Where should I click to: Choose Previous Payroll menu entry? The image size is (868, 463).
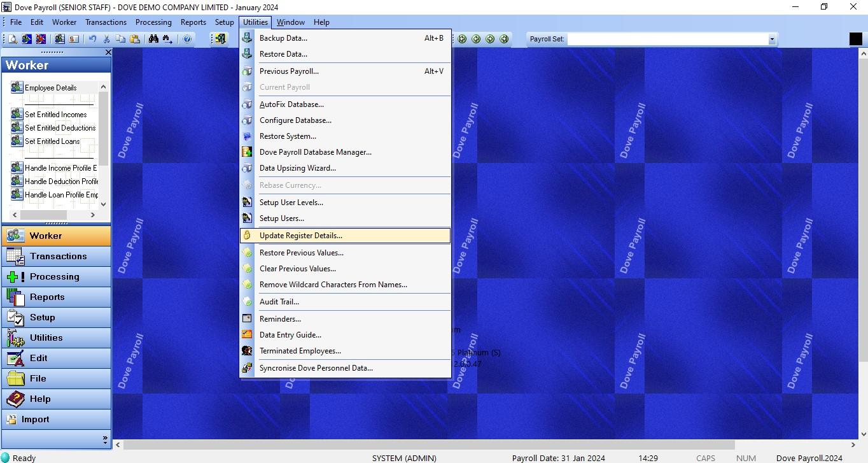(x=346, y=71)
